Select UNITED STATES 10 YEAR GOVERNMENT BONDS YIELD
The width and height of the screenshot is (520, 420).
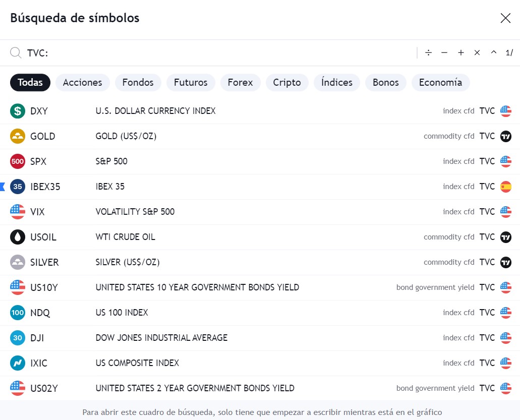(x=197, y=287)
